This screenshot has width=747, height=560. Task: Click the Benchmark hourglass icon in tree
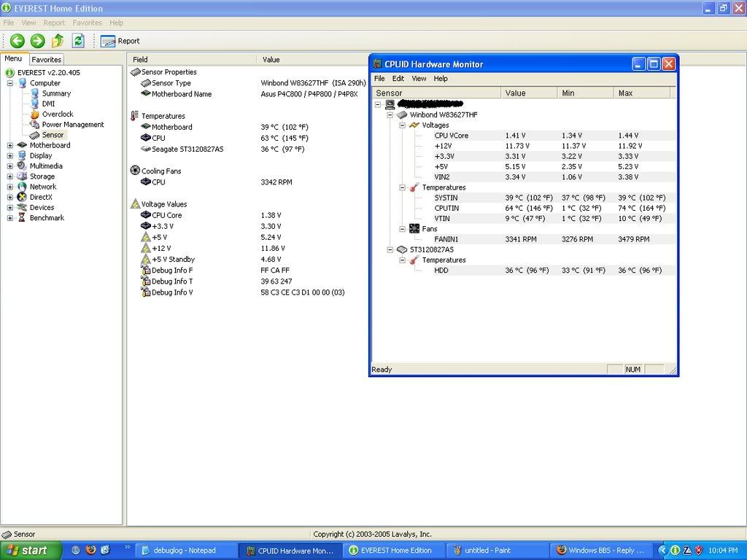pos(22,217)
